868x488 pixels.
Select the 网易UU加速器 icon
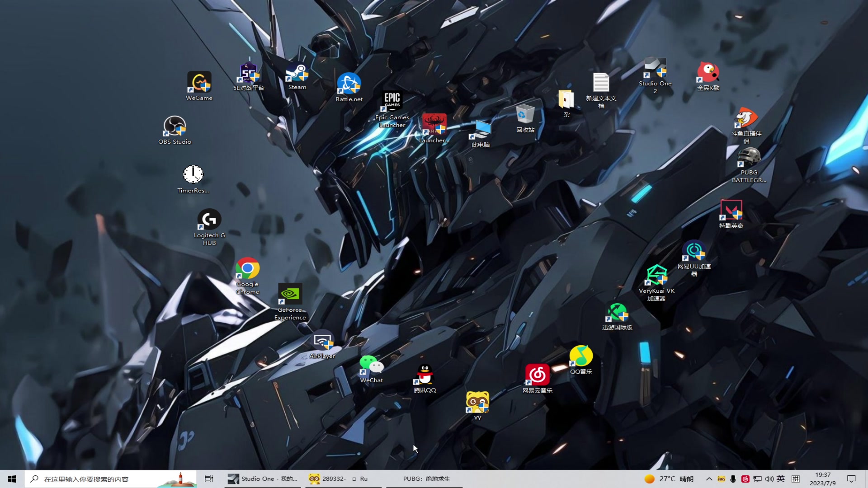tap(694, 258)
